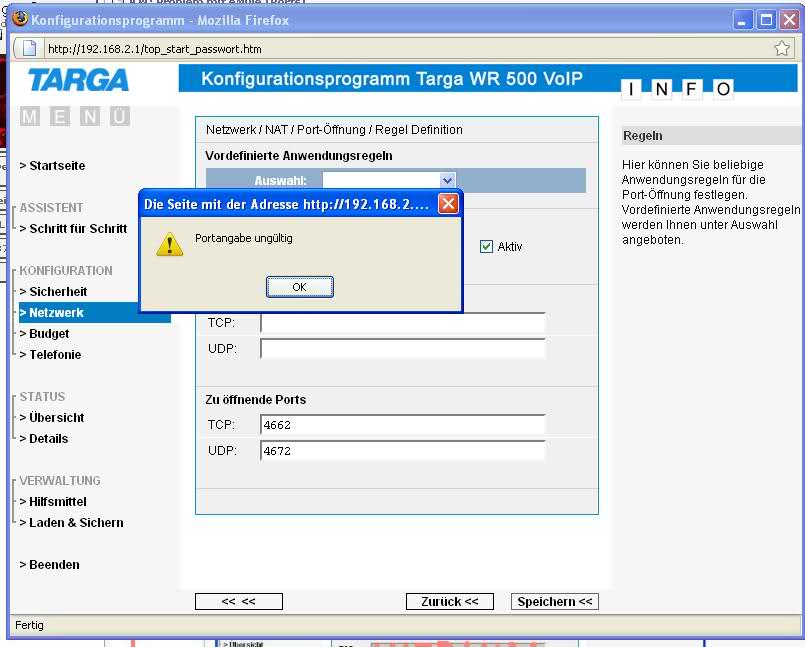Click the bookmark star icon in address bar
This screenshot has width=805, height=647.
(x=781, y=49)
